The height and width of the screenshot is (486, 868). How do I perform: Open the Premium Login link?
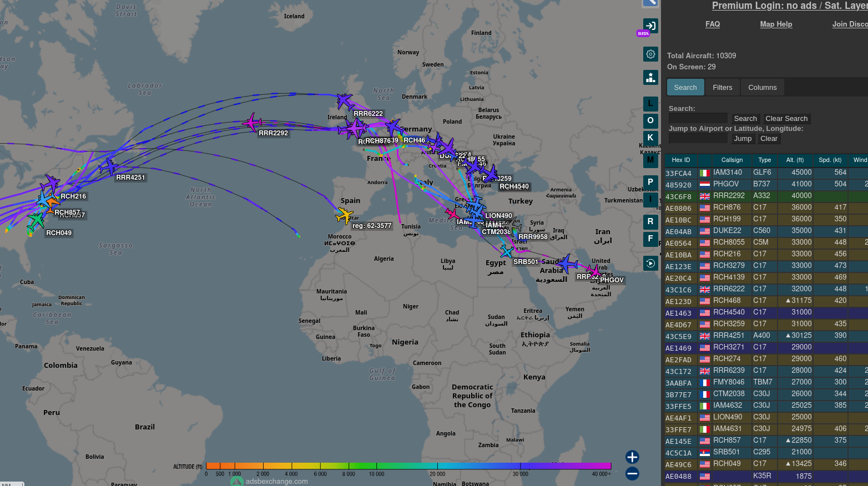pos(790,6)
